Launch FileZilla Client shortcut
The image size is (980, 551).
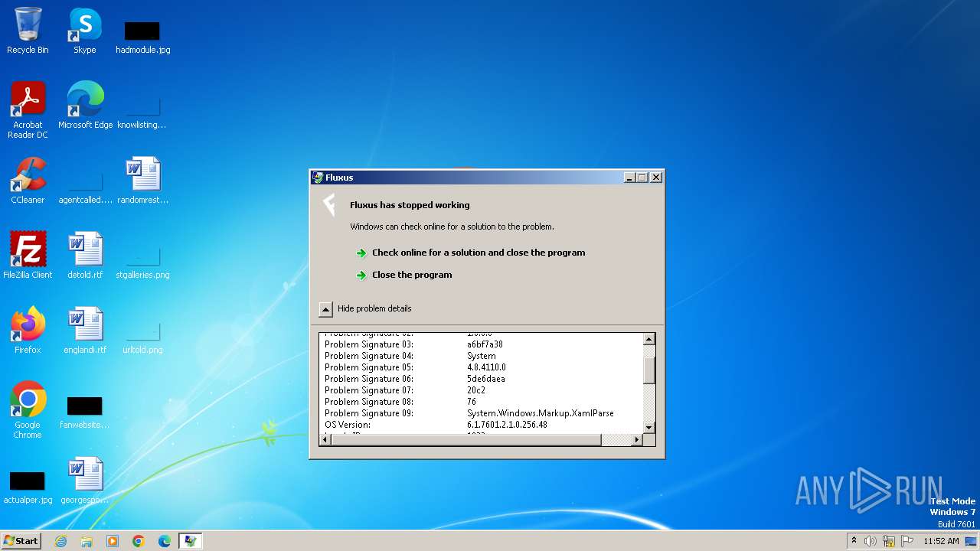[x=28, y=255]
